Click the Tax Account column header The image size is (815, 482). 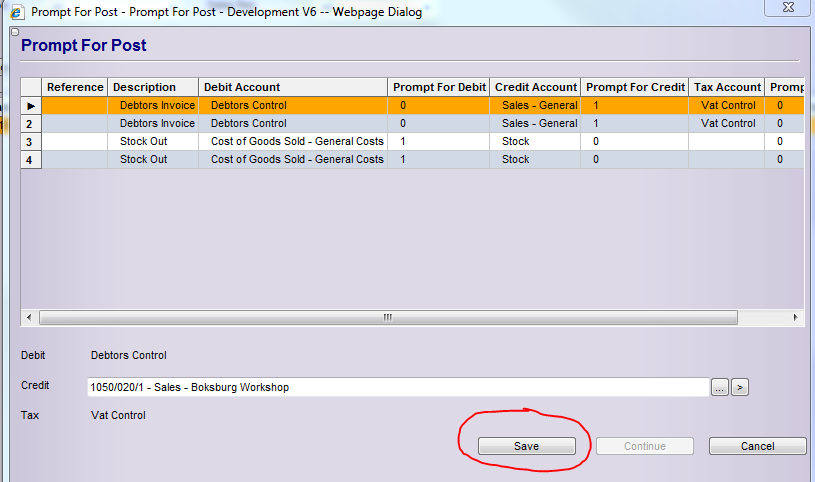coord(727,87)
